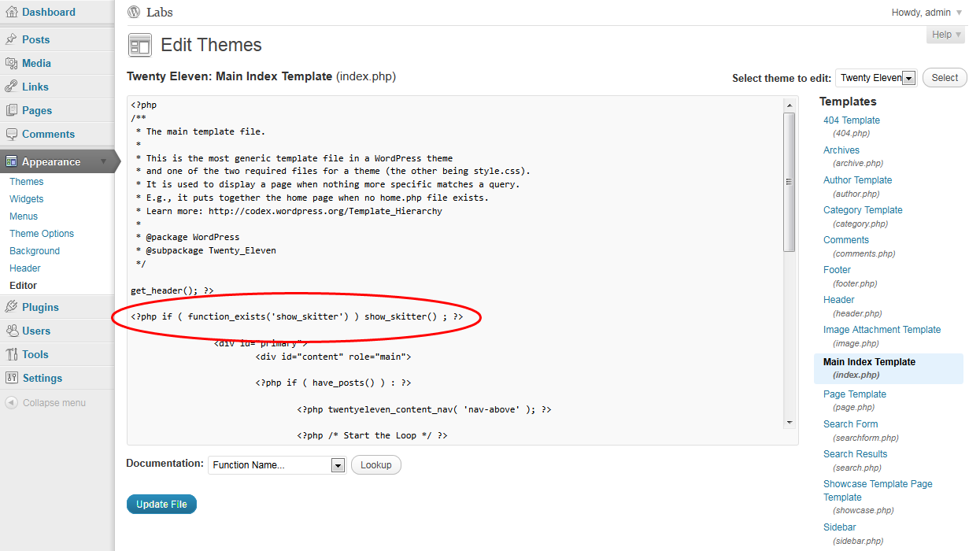Select the Main Index Template entry
This screenshot has width=980, height=551.
[889, 368]
